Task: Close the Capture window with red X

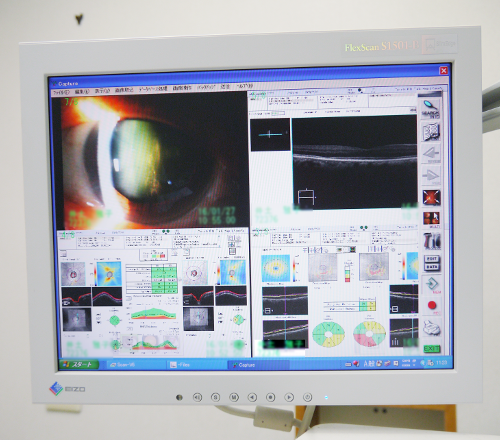Action: tap(444, 70)
